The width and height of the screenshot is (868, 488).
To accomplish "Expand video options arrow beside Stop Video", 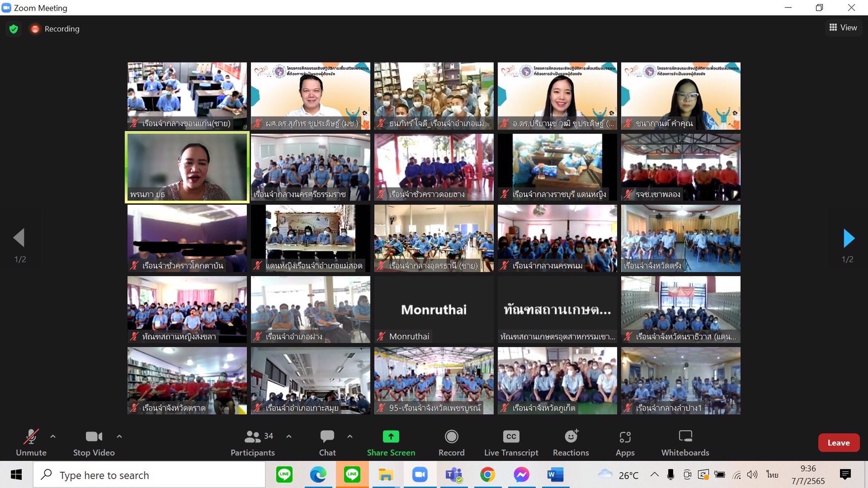I will pos(119,436).
